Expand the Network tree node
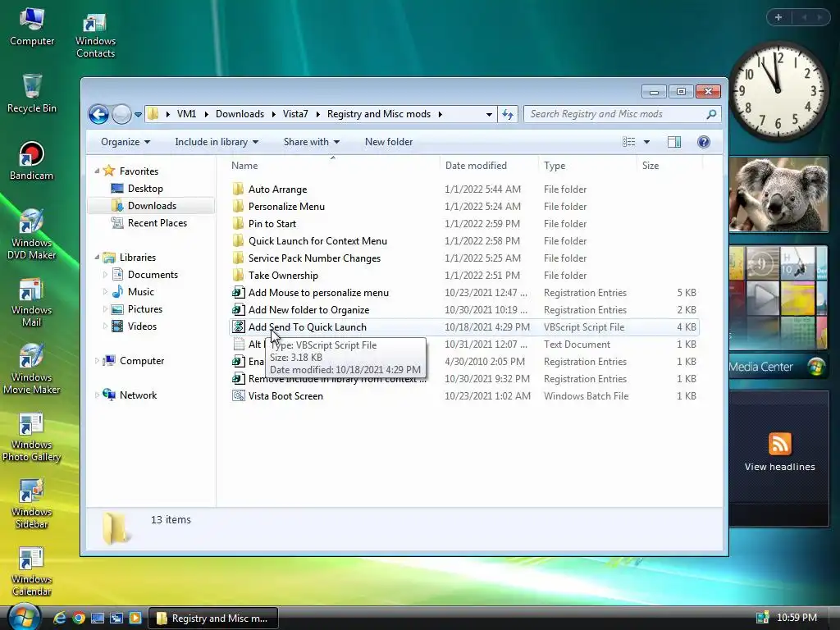840x630 pixels. [97, 395]
